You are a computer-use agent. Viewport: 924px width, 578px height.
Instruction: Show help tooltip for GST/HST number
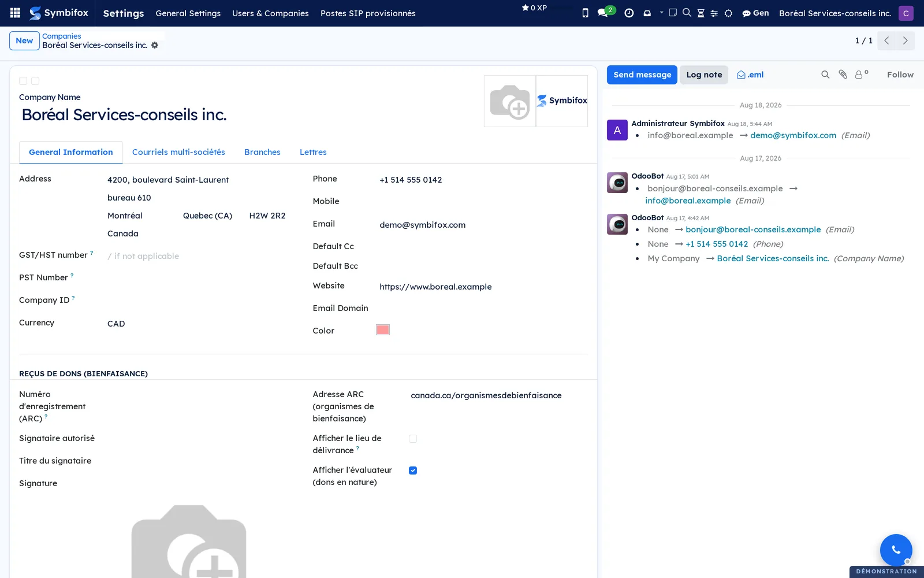click(92, 253)
